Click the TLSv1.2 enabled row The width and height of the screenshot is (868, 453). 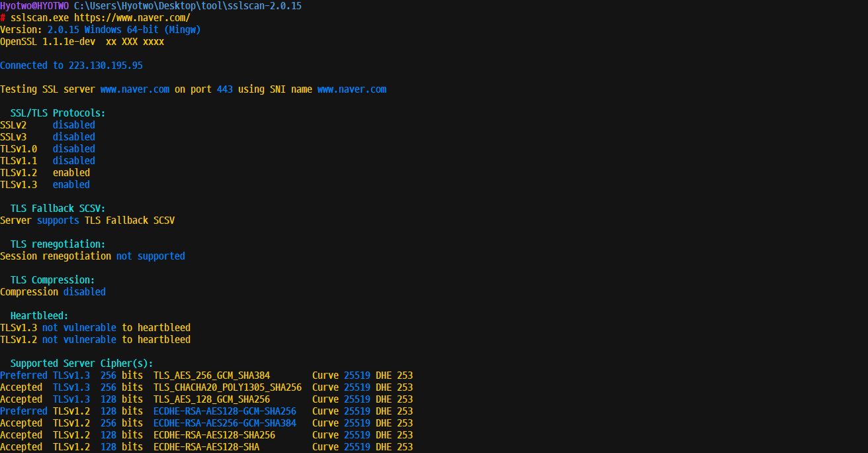coord(45,173)
